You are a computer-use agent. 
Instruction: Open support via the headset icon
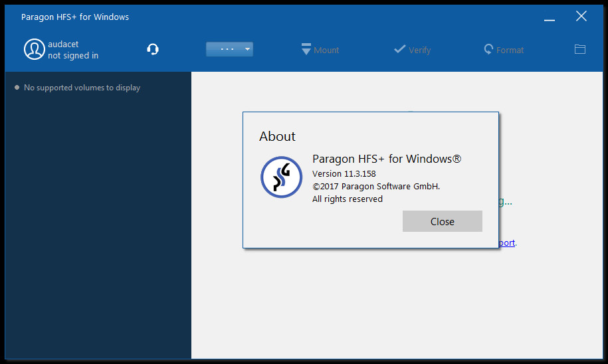point(153,49)
